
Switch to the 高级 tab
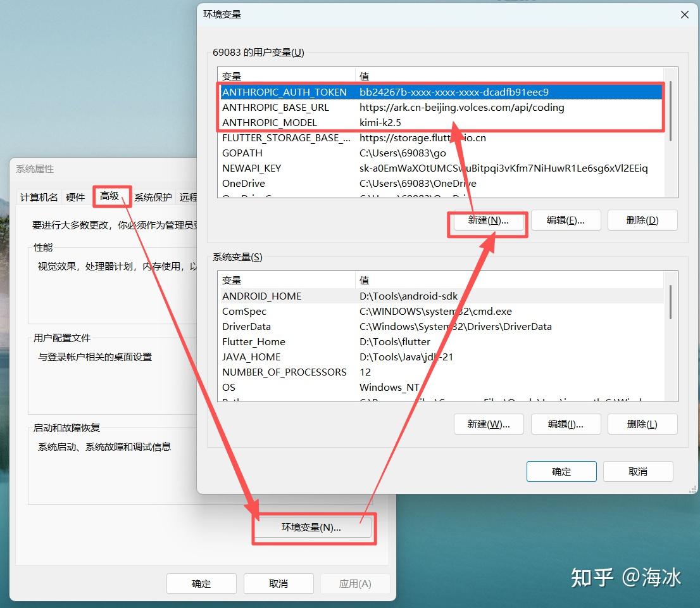click(x=111, y=197)
